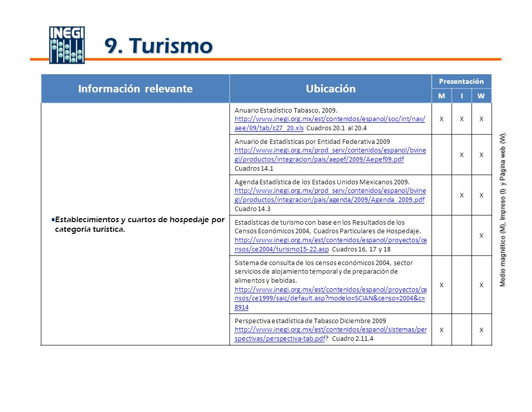
Task: Click the INEGI logo
Action: [x=67, y=45]
